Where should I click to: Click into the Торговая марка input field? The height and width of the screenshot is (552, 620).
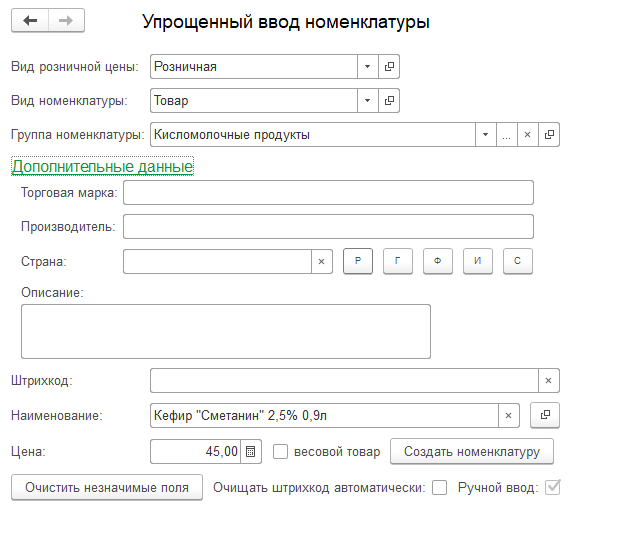pyautogui.click(x=328, y=192)
